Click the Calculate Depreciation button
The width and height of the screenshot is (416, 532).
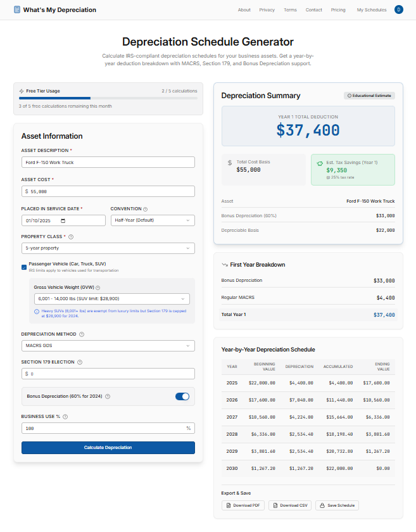[108, 448]
